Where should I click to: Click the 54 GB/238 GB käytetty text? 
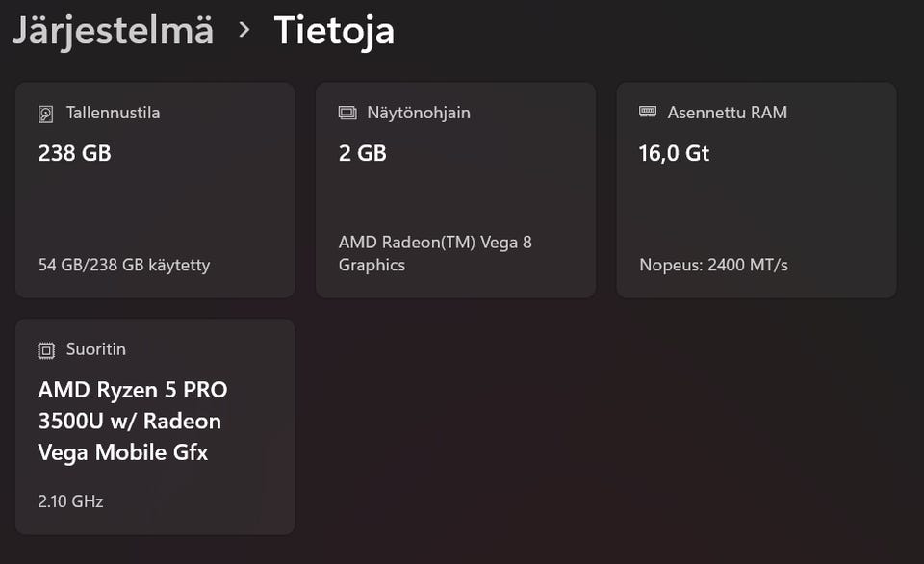click(x=124, y=265)
